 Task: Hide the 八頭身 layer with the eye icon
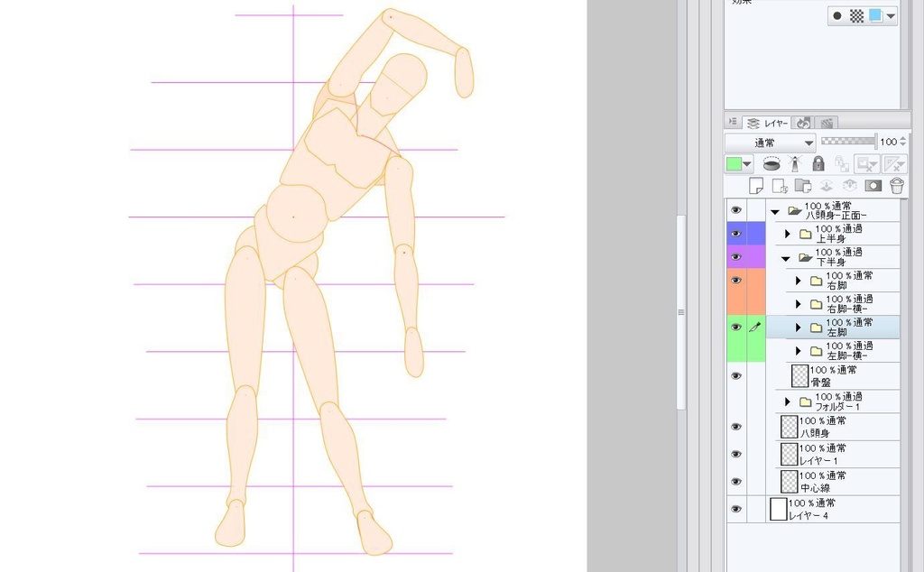(x=736, y=427)
